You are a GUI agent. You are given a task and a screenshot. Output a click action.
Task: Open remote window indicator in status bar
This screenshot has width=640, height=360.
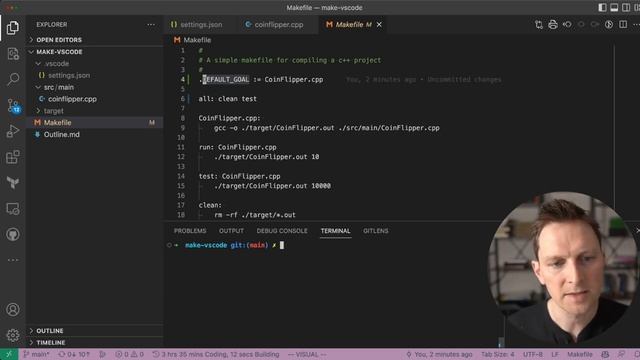point(9,354)
